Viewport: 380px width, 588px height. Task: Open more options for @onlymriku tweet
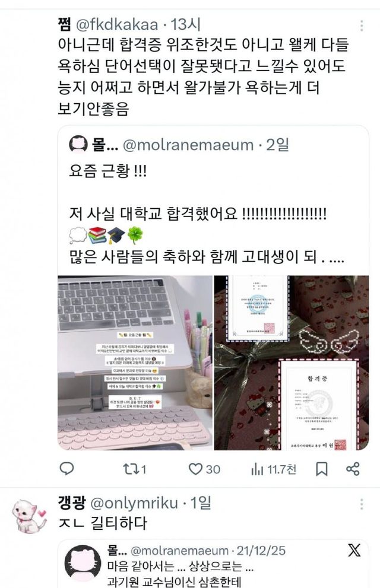click(x=361, y=504)
